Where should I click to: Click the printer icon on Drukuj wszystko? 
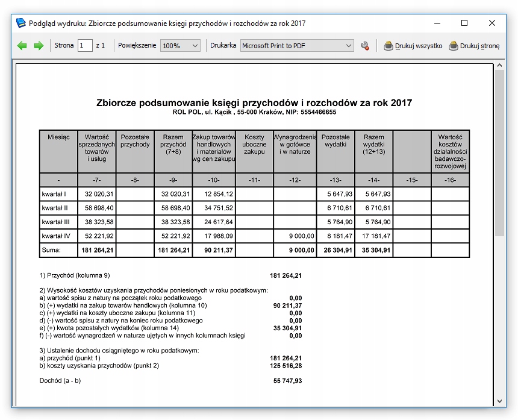coord(388,46)
